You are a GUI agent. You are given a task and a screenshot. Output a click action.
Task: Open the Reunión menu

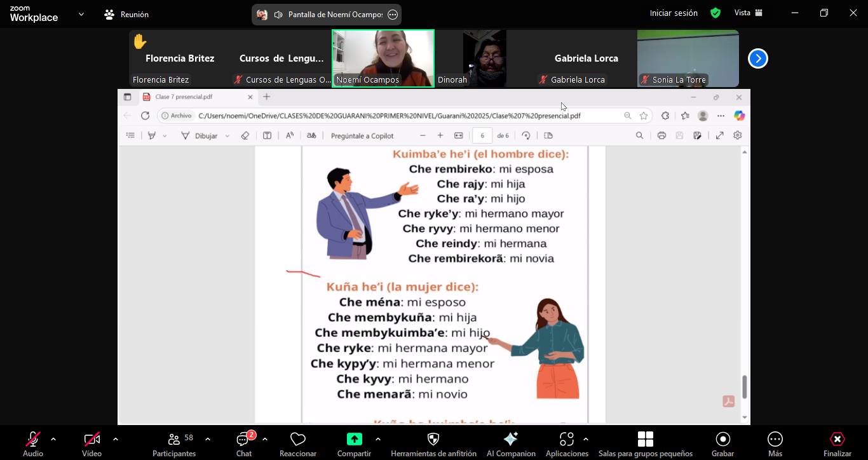(126, 14)
